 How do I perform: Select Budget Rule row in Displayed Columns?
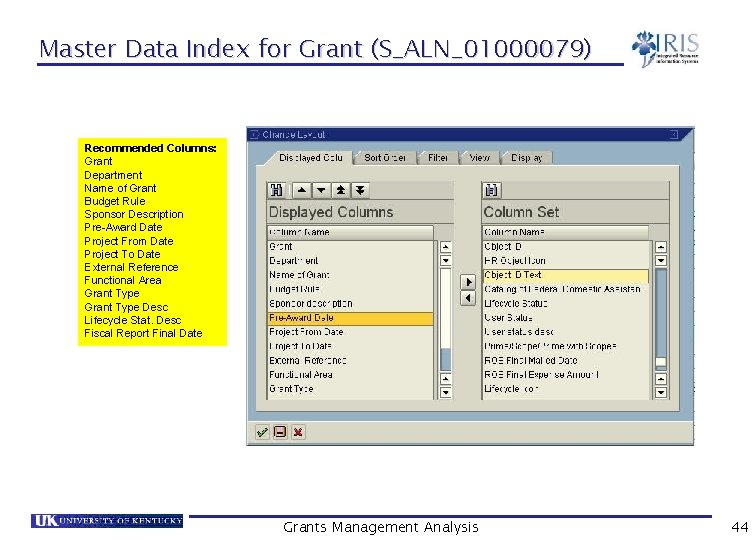pos(351,289)
